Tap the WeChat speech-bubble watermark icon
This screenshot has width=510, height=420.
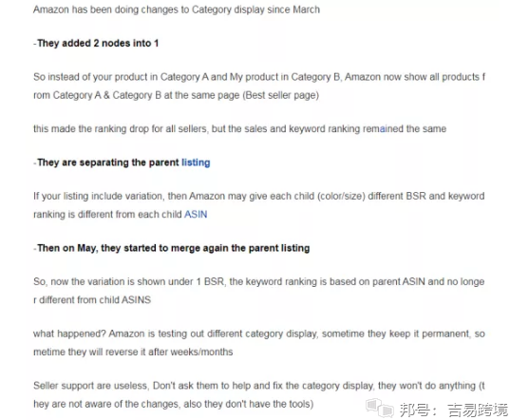(x=380, y=408)
